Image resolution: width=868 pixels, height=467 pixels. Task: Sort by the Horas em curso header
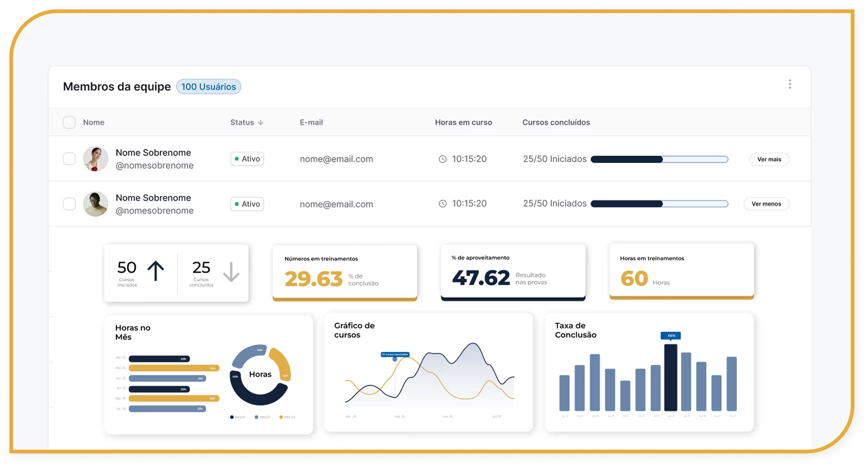point(463,122)
